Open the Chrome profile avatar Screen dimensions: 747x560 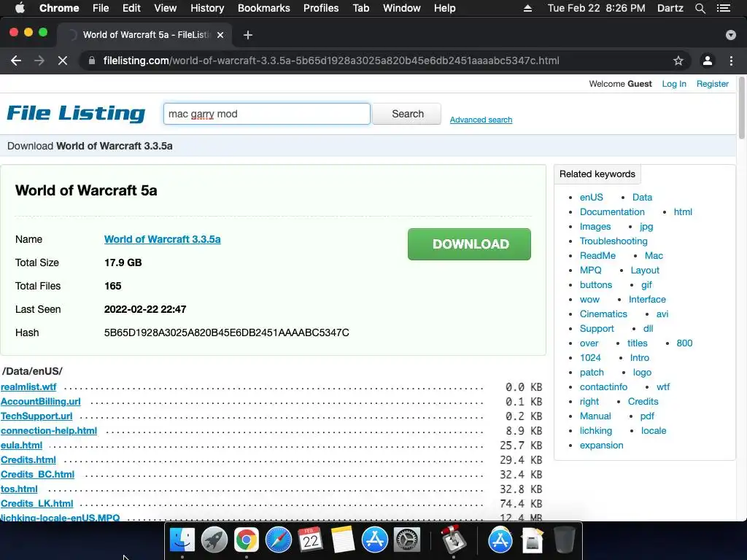708,61
